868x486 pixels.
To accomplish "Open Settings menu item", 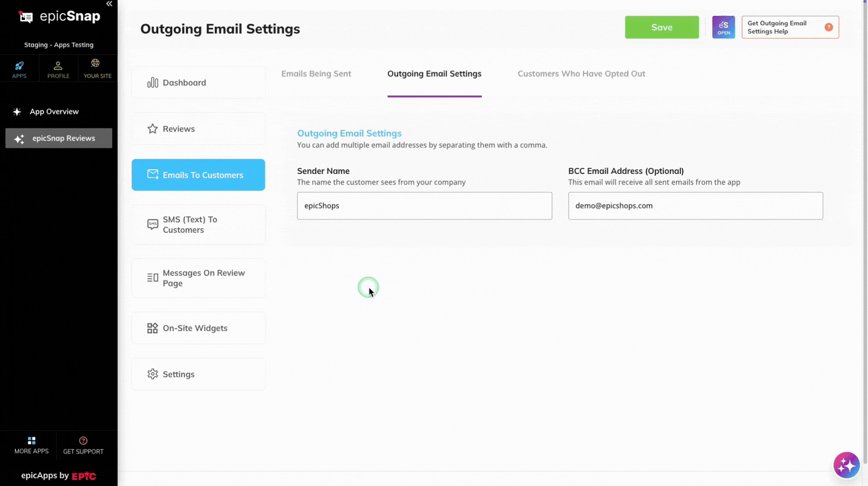I will point(198,374).
